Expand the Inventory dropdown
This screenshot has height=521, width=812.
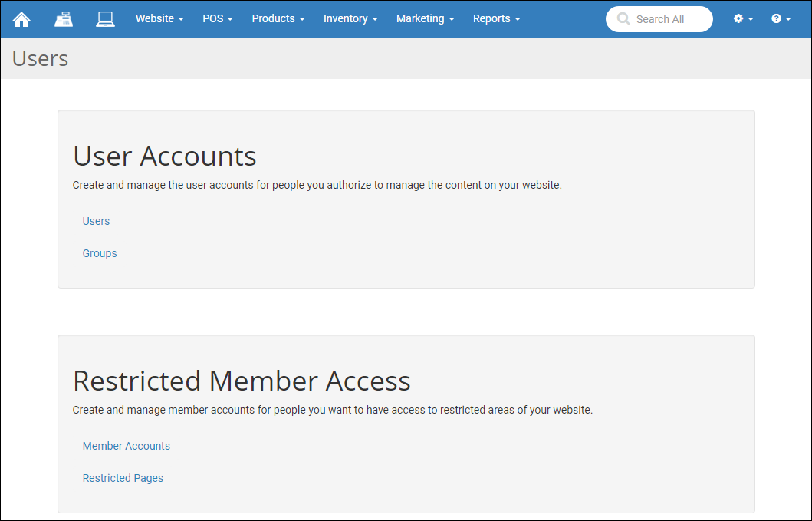347,18
